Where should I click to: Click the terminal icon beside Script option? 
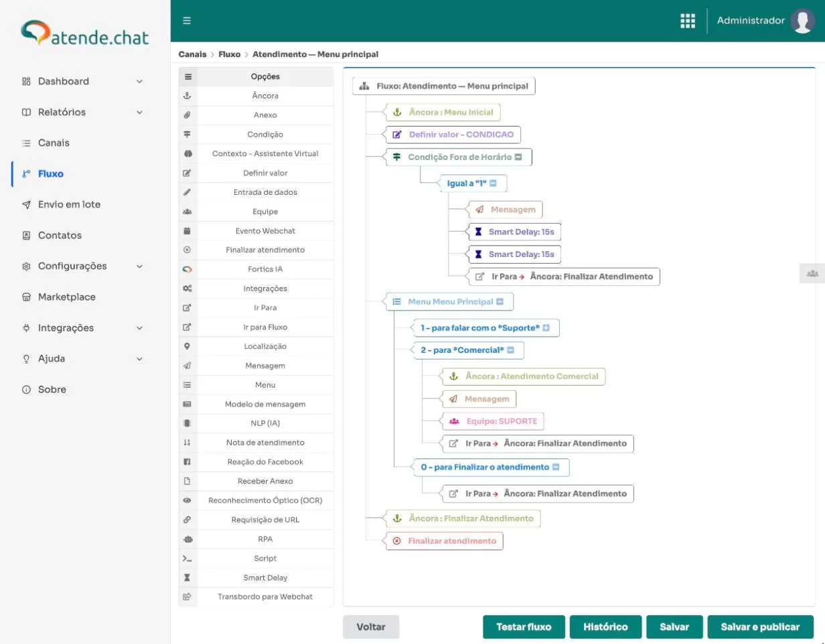pos(187,558)
